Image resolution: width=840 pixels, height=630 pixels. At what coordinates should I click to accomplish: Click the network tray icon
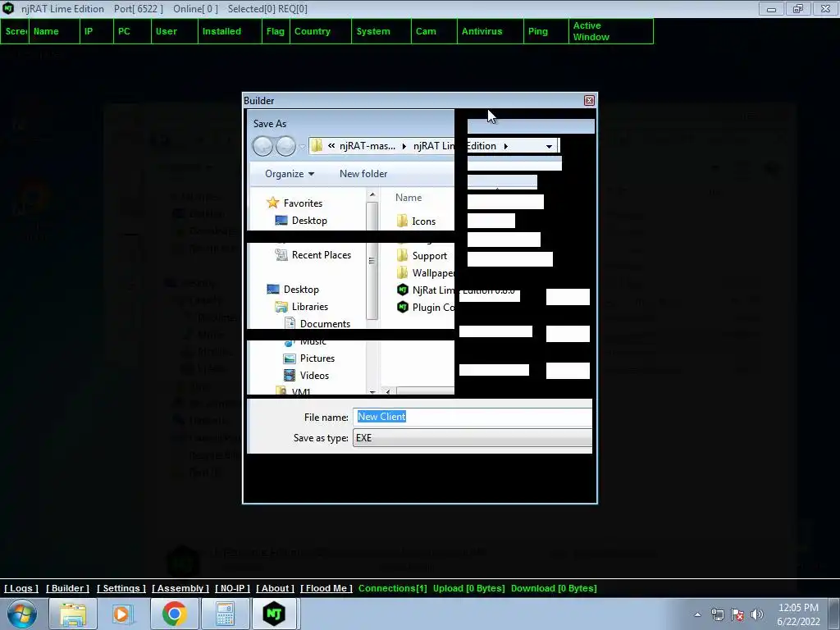(717, 614)
